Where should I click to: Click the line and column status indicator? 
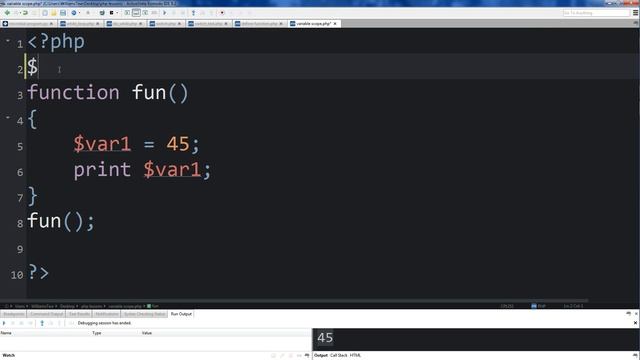click(x=573, y=306)
